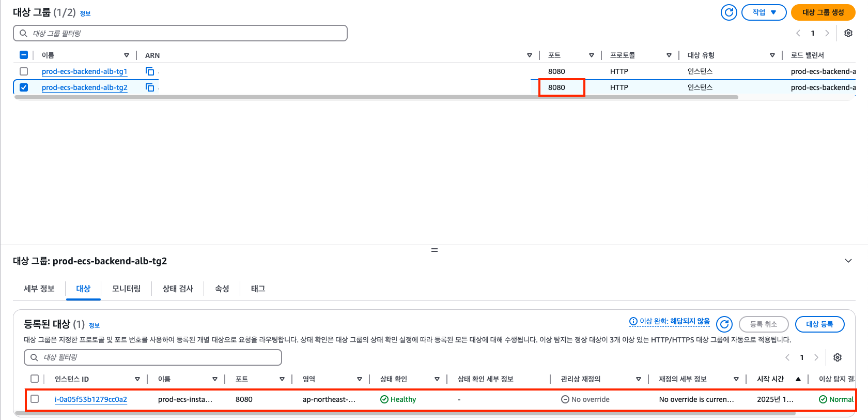This screenshot has height=420, width=868.
Task: Go to next page of target groups
Action: 827,33
